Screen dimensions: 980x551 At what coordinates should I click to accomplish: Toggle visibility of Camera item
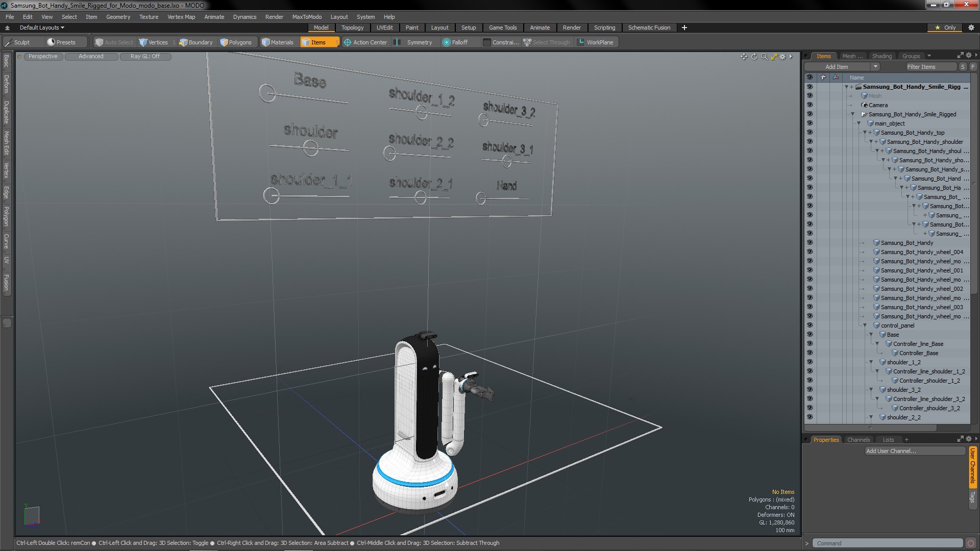pos(810,105)
